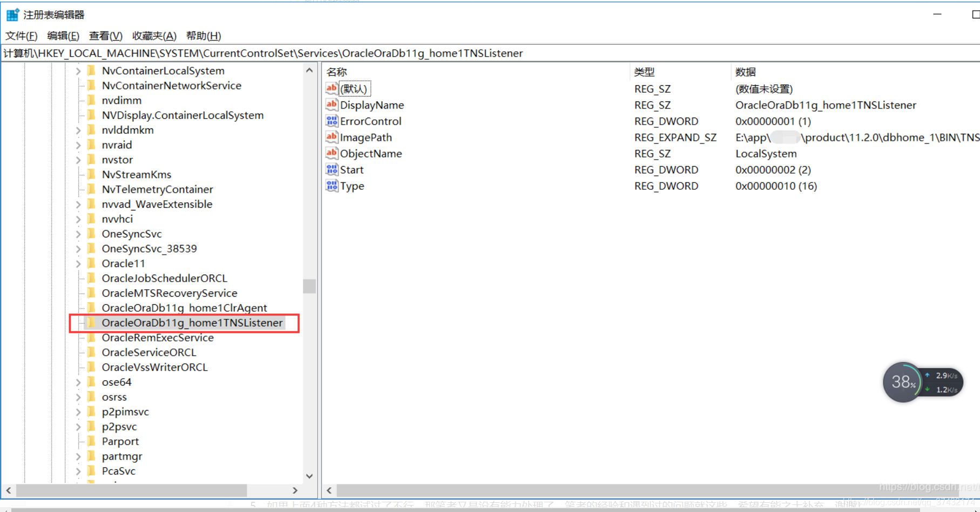Expand the nvraid key

(78, 145)
